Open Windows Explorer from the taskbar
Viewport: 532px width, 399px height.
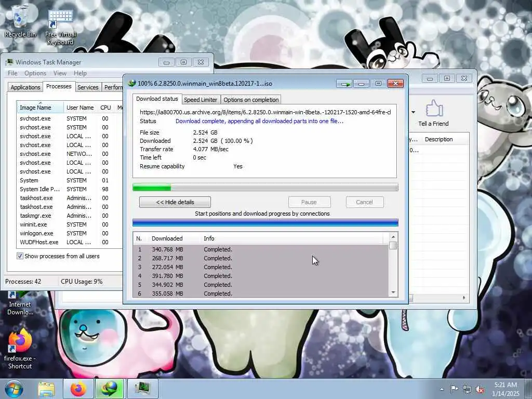tap(46, 389)
